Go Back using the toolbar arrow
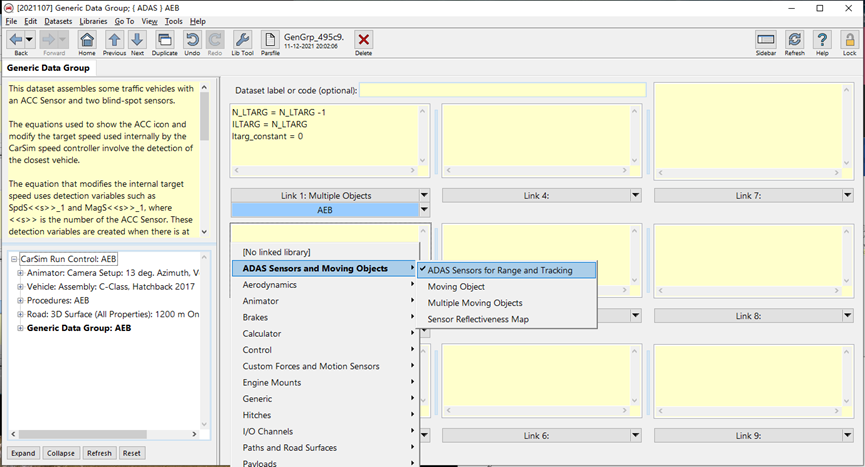865x467 pixels. [16, 40]
